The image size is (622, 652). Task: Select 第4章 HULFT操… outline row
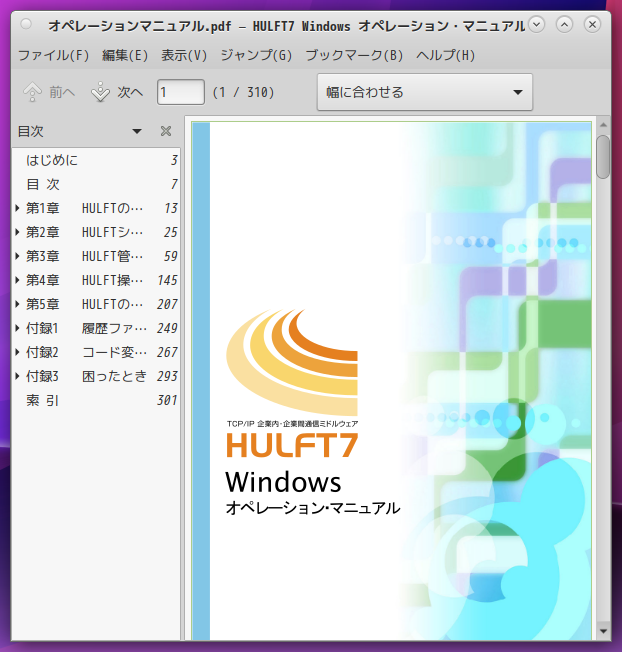pyautogui.click(x=96, y=280)
